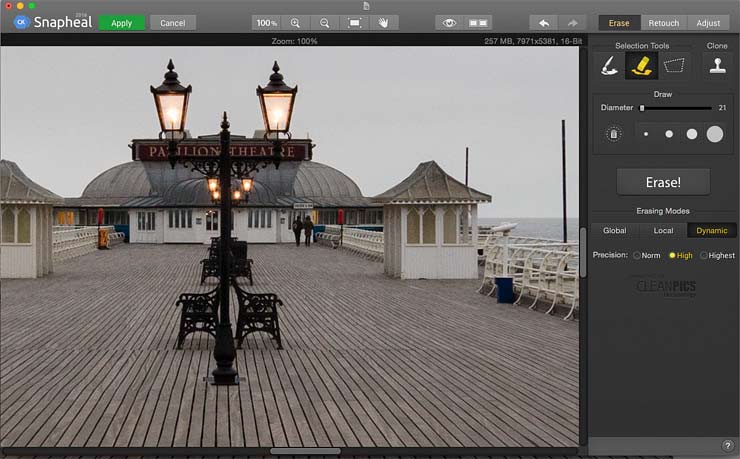Image resolution: width=740 pixels, height=459 pixels.
Task: Click the Cancel button
Action: click(172, 23)
